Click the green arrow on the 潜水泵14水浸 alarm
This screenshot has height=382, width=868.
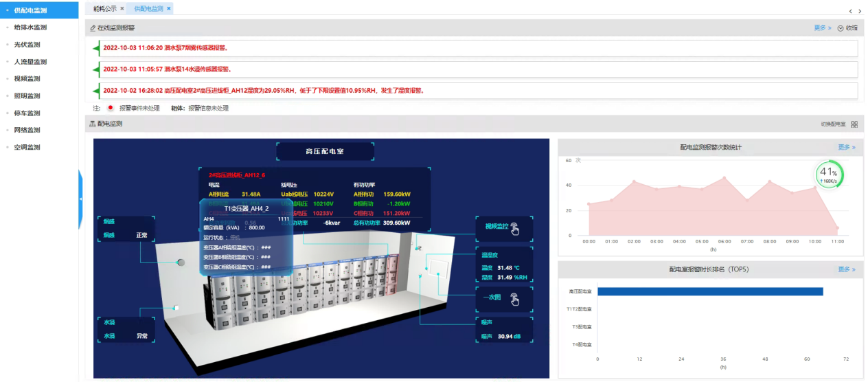tap(95, 69)
